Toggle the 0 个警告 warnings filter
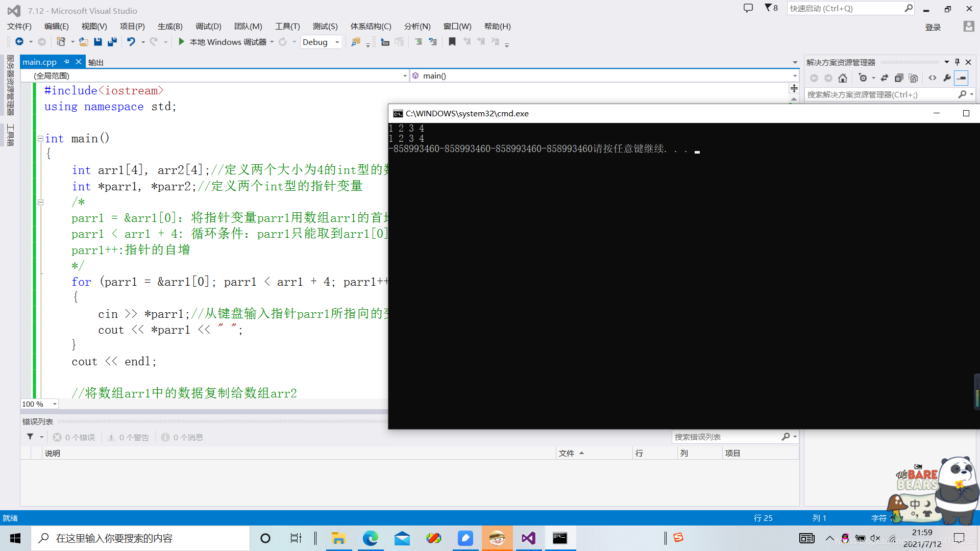The height and width of the screenshot is (551, 980). [x=129, y=437]
